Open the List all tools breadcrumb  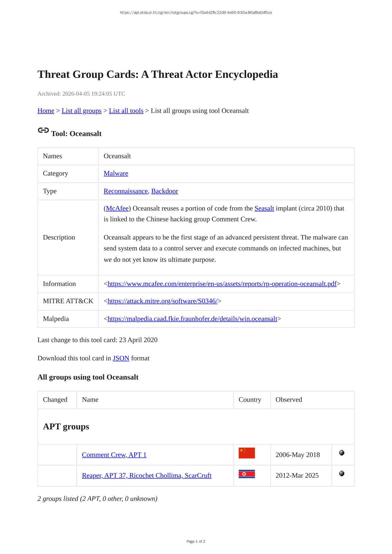[126, 111]
